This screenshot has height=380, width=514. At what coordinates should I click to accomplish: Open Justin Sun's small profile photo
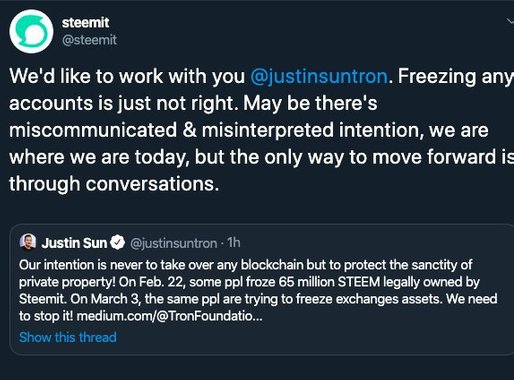click(x=28, y=241)
